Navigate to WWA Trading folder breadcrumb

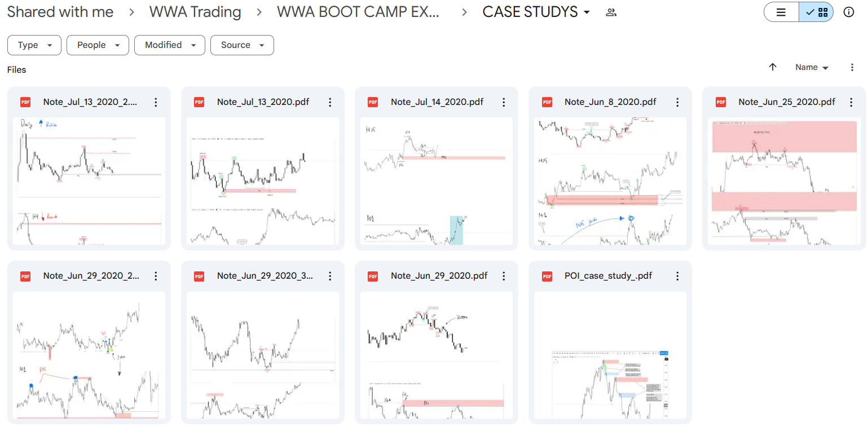[x=195, y=12]
